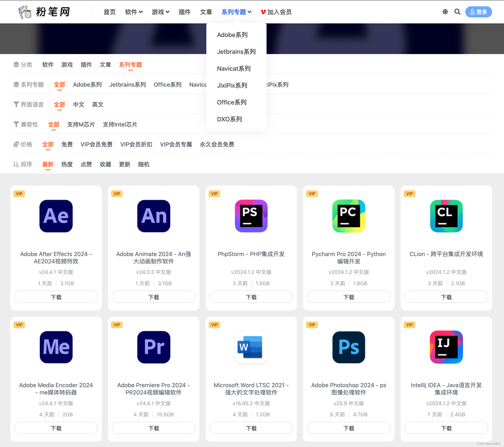The image size is (504, 447).
Task: Filter price by VIP会员折扣
Action: pyautogui.click(x=136, y=144)
